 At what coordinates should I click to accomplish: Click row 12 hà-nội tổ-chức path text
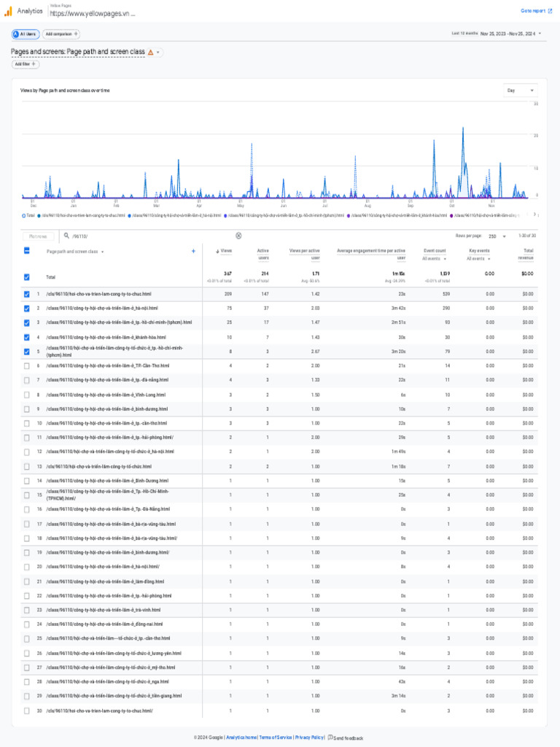tap(110, 452)
